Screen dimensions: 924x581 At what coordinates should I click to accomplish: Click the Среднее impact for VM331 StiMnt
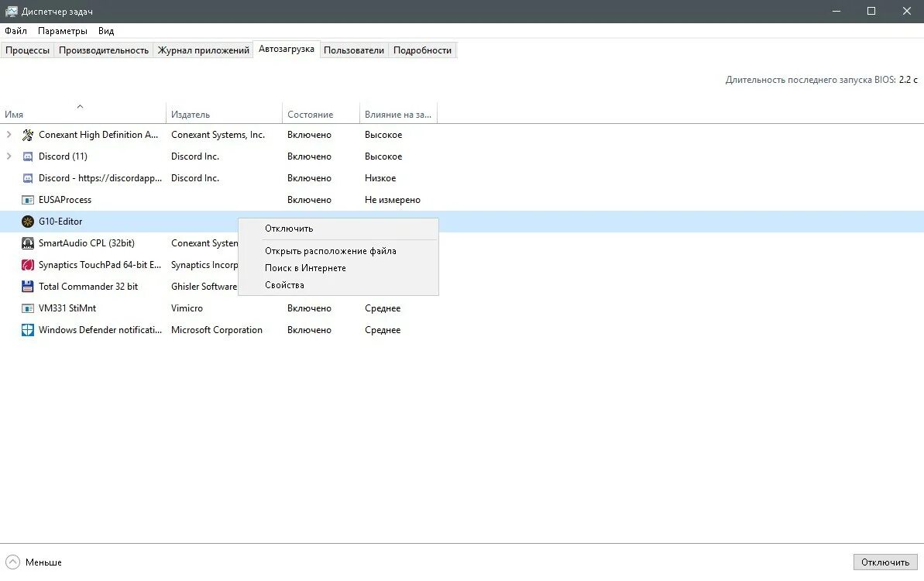coord(383,308)
